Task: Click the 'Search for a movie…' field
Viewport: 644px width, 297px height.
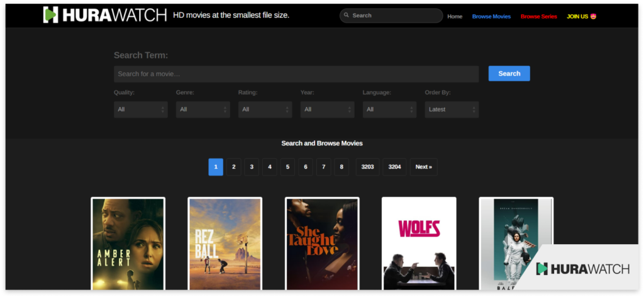Action: tap(296, 74)
